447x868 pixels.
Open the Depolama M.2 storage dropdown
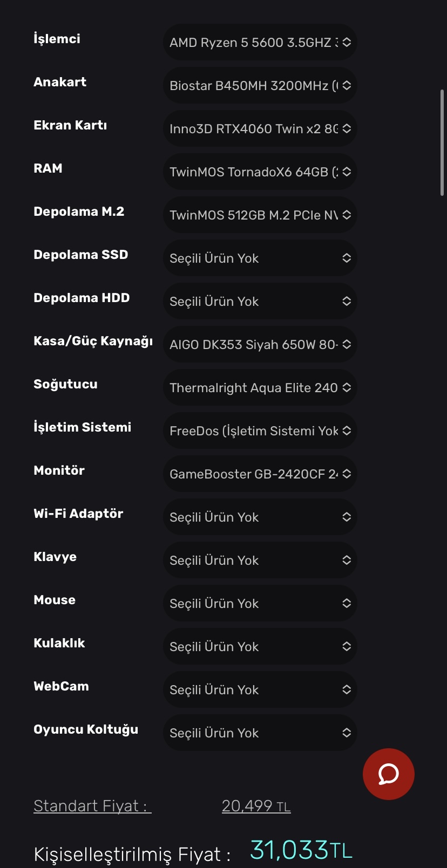click(260, 215)
